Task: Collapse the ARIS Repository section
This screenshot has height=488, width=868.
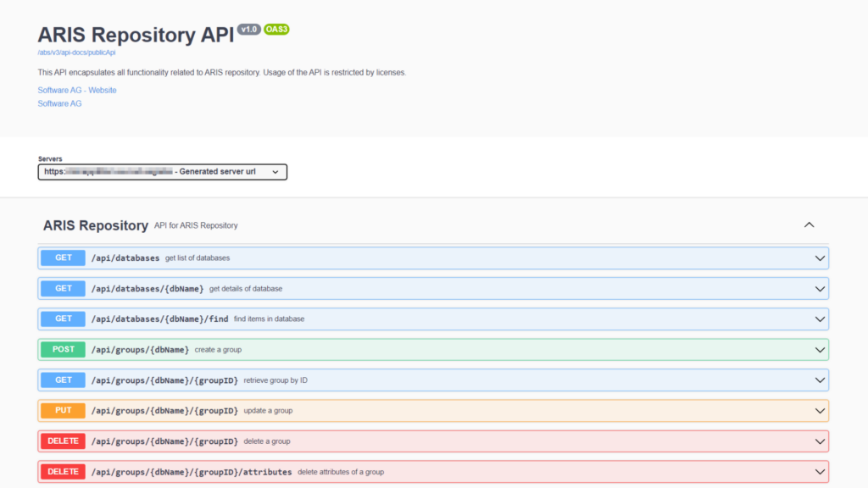Action: [809, 225]
